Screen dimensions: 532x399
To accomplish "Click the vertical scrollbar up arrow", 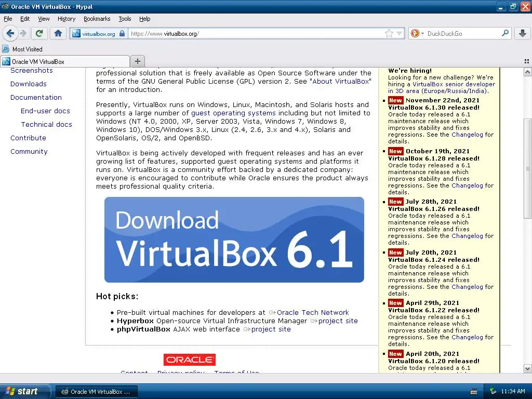I will pos(528,72).
